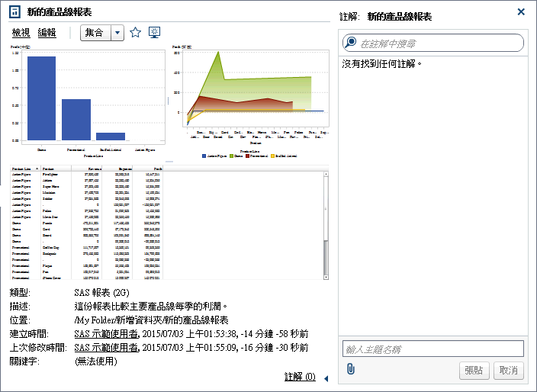The height and width of the screenshot is (392, 537).
Task: Mark the report as favorite with star
Action: pyautogui.click(x=135, y=33)
